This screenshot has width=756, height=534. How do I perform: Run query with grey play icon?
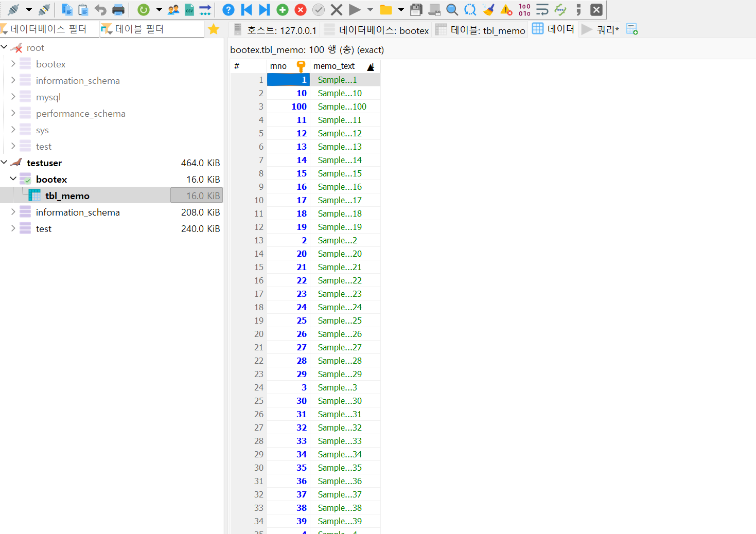point(355,9)
